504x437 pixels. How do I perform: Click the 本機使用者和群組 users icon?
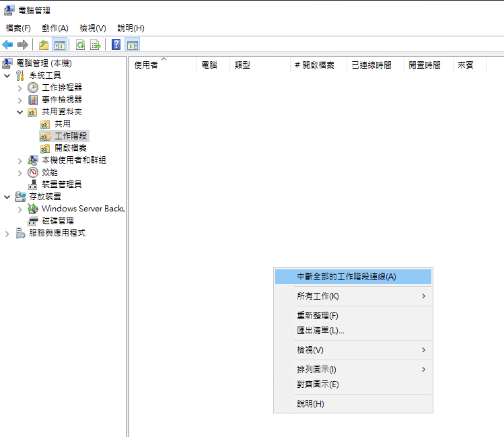pos(33,160)
